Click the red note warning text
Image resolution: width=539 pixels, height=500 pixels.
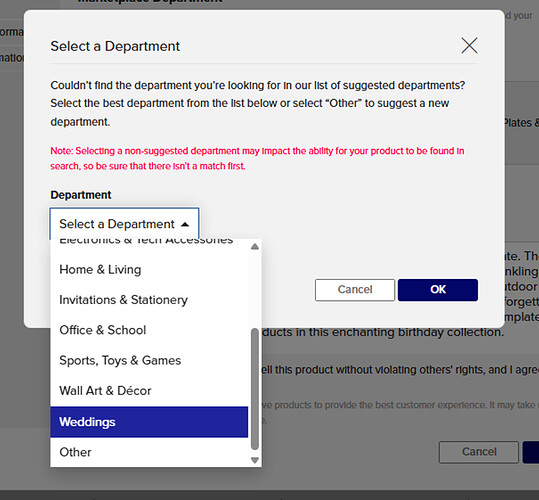tap(257, 158)
